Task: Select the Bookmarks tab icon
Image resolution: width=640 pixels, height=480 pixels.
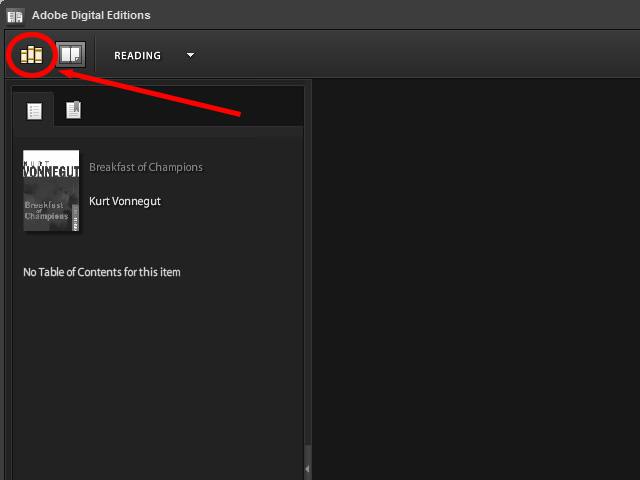Action: click(73, 110)
